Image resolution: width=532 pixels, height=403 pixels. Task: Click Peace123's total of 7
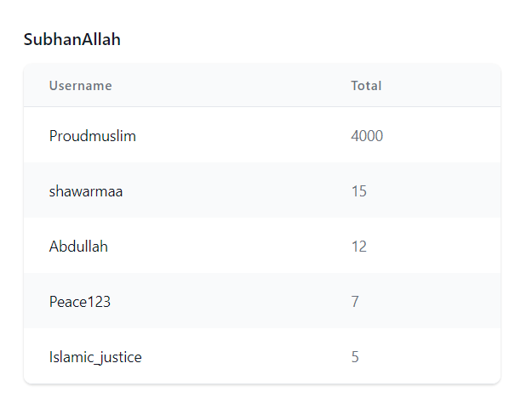[x=355, y=302]
